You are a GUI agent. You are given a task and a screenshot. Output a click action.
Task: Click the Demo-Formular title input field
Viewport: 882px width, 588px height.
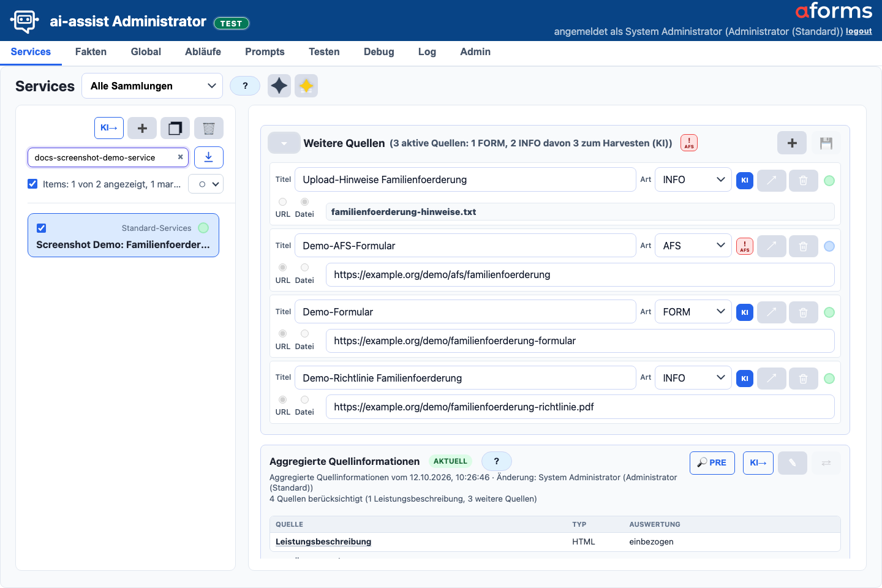466,312
